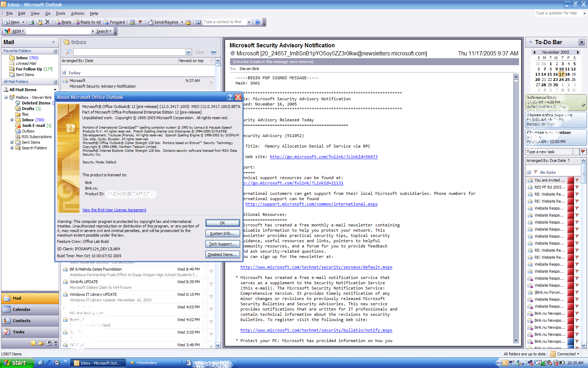The height and width of the screenshot is (368, 588).
Task: Select the Junk E-mail folder
Action: pyautogui.click(x=33, y=125)
